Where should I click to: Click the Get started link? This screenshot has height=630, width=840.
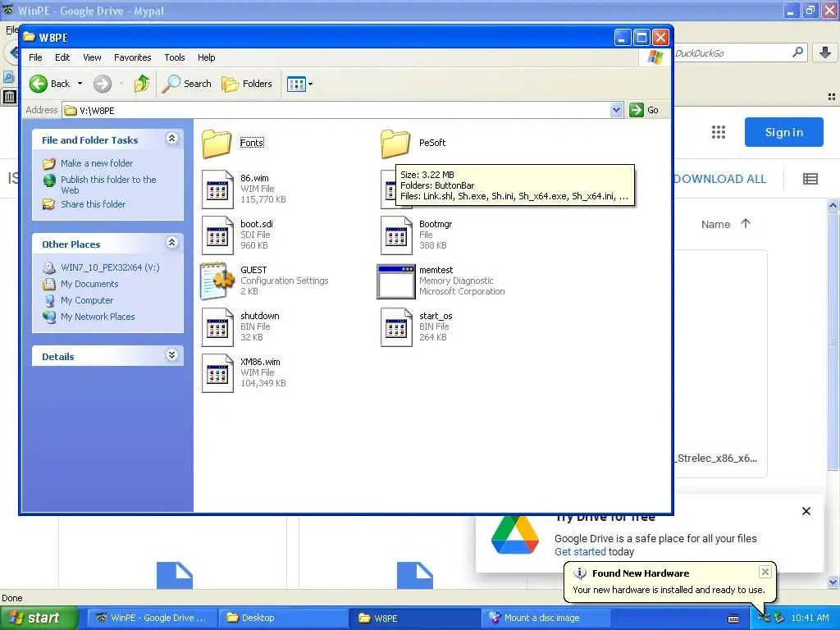pyautogui.click(x=580, y=552)
